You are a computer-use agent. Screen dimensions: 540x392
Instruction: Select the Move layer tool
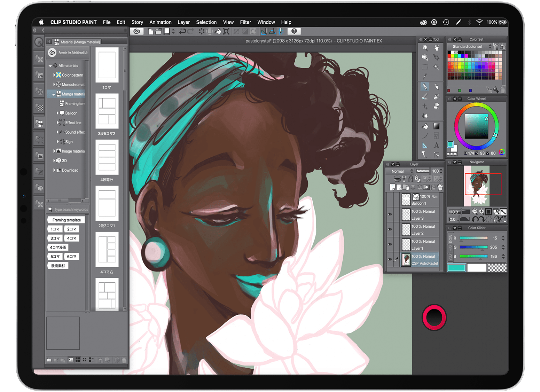(436, 57)
